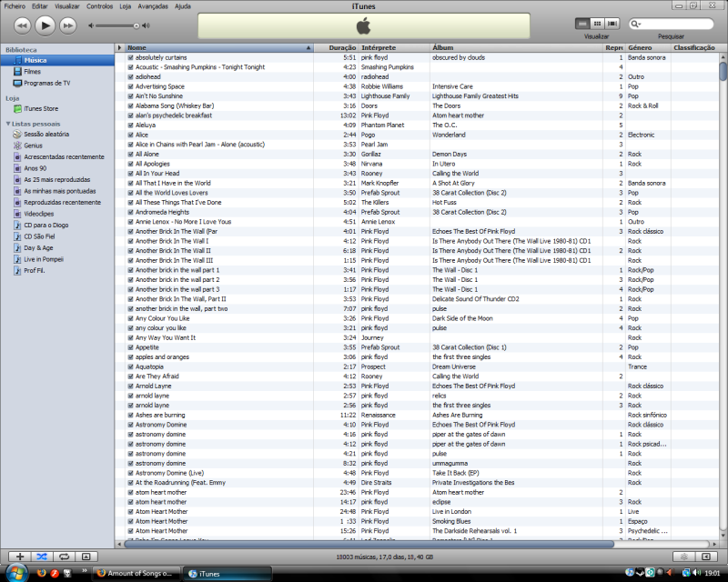Image resolution: width=728 pixels, height=582 pixels.
Task: Switch to grid view
Action: [x=597, y=24]
